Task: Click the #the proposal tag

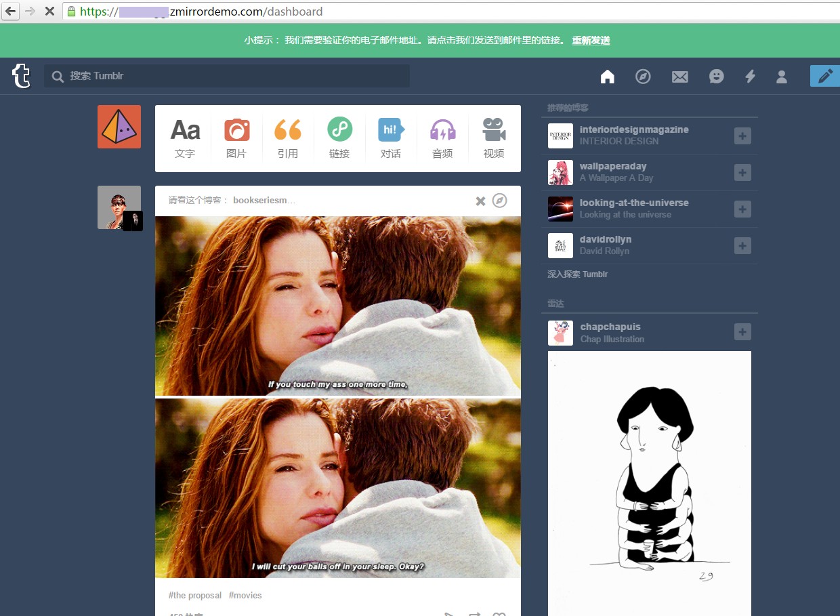Action: 195,596
